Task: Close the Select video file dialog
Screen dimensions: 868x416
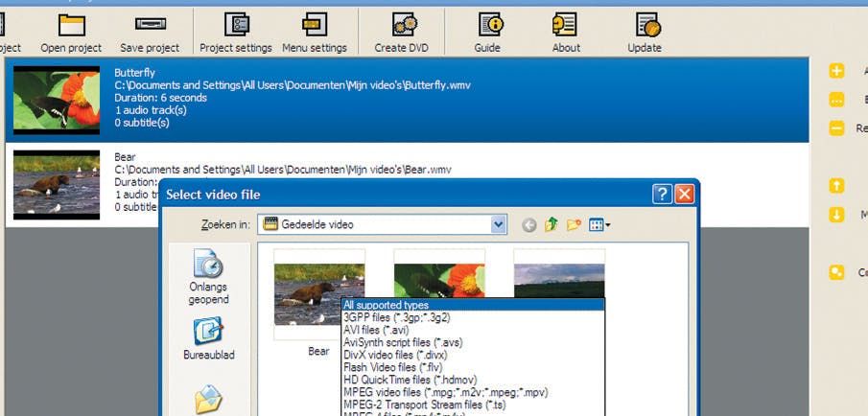Action: coord(684,195)
